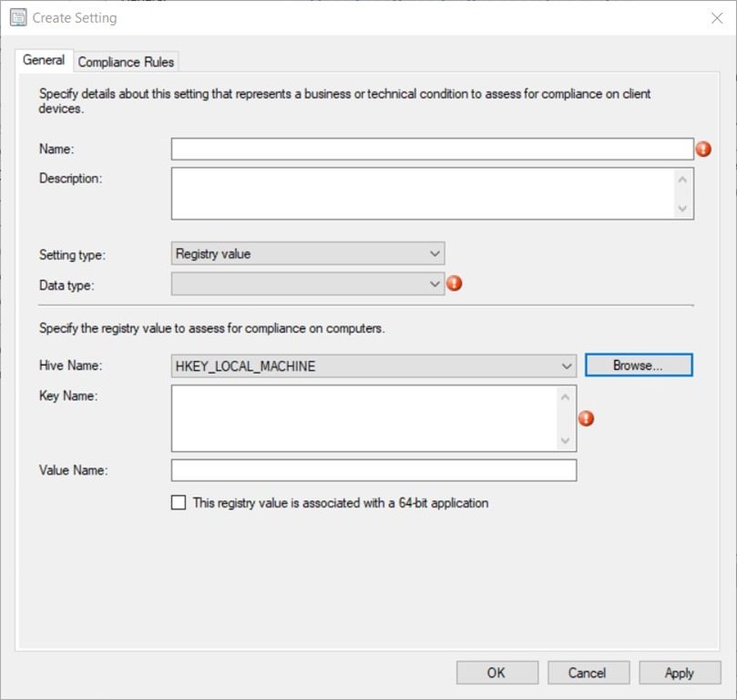Open the Hive Name dropdown list

coord(374,365)
